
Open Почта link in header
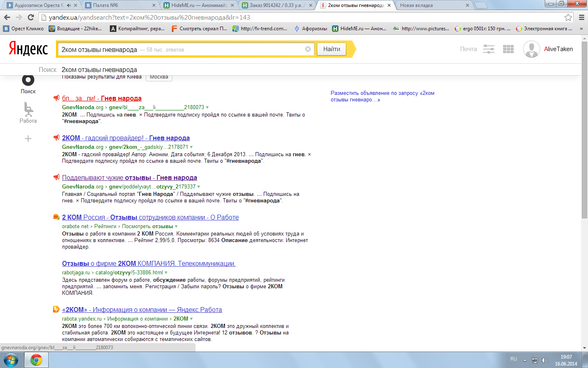coord(468,49)
